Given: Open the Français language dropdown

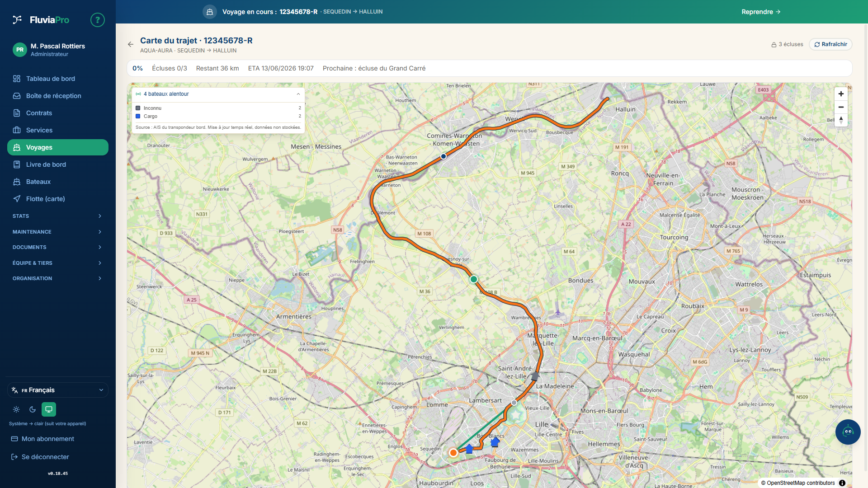Looking at the screenshot, I should pos(58,390).
